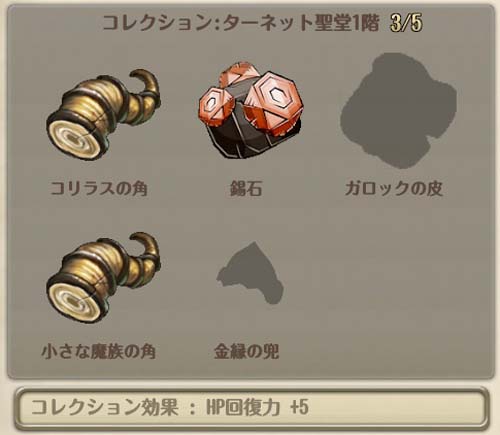The height and width of the screenshot is (435, 500).
Task: Select the missing ガロックの皮 silhouette
Action: (x=398, y=110)
